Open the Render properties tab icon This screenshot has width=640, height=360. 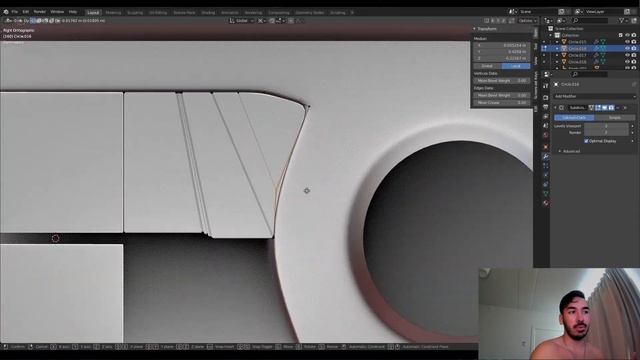point(546,98)
